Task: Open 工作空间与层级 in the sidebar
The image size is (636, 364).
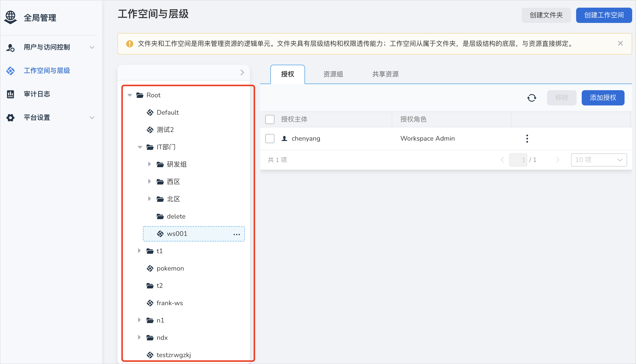Action: pos(47,71)
